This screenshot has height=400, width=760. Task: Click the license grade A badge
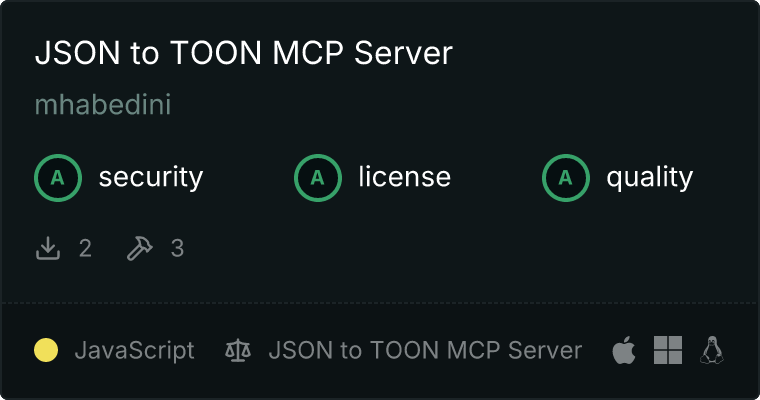pos(317,178)
